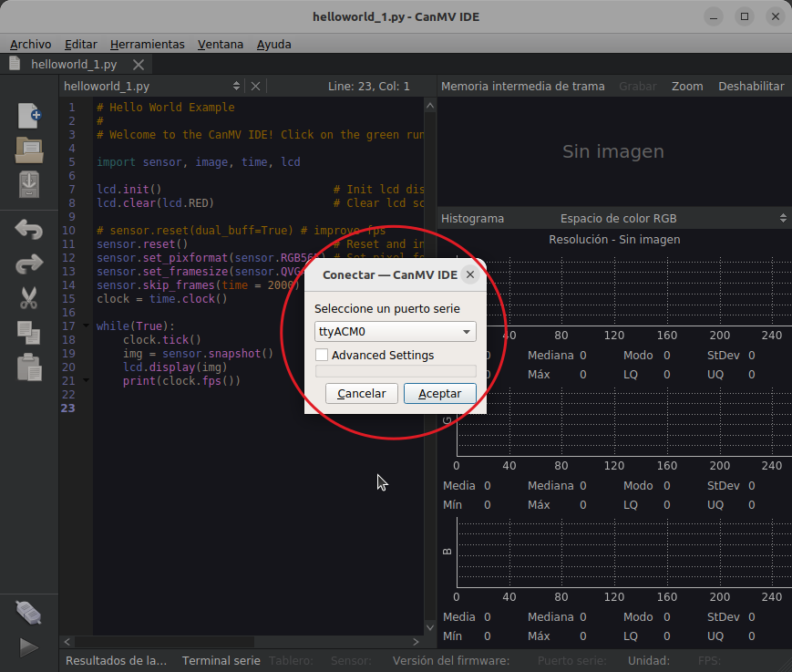Click the Memoria intermedia de trama label
The width and height of the screenshot is (792, 672).
(523, 87)
